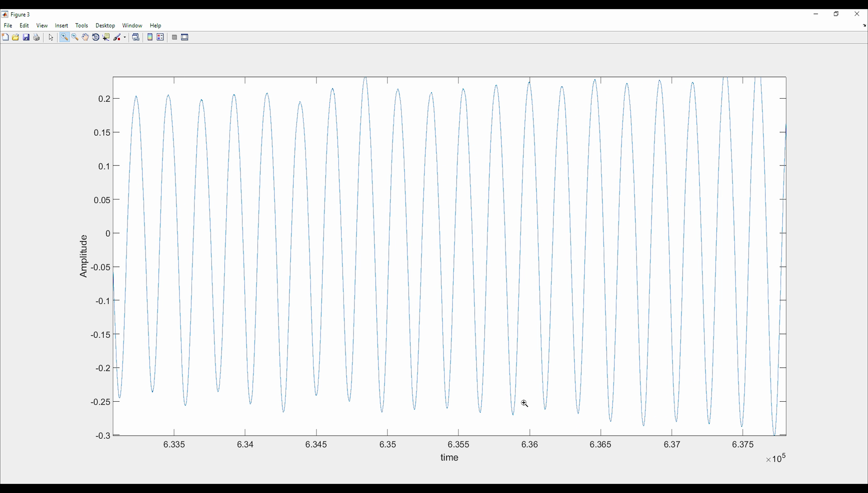Save the figure with floppy disk icon
The height and width of the screenshot is (493, 868).
click(26, 38)
